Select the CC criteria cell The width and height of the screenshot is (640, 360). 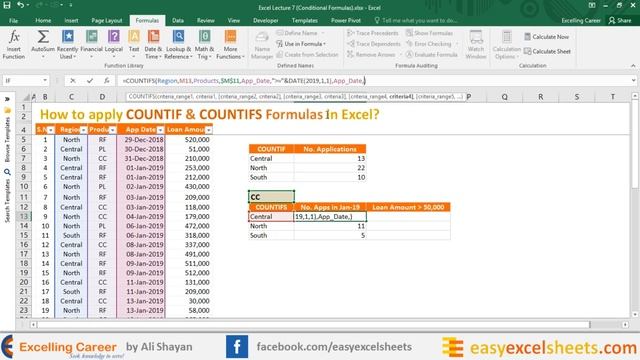271,197
